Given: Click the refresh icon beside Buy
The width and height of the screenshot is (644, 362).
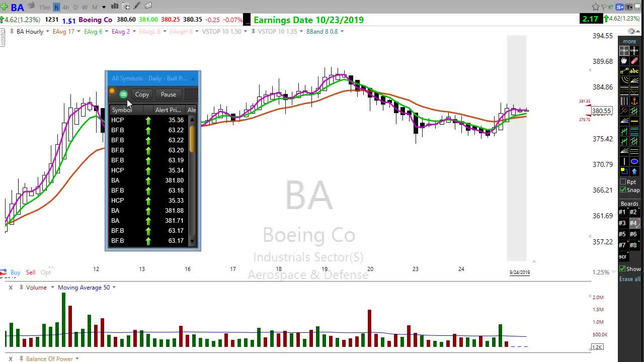Looking at the screenshot, I should click(x=4, y=272).
